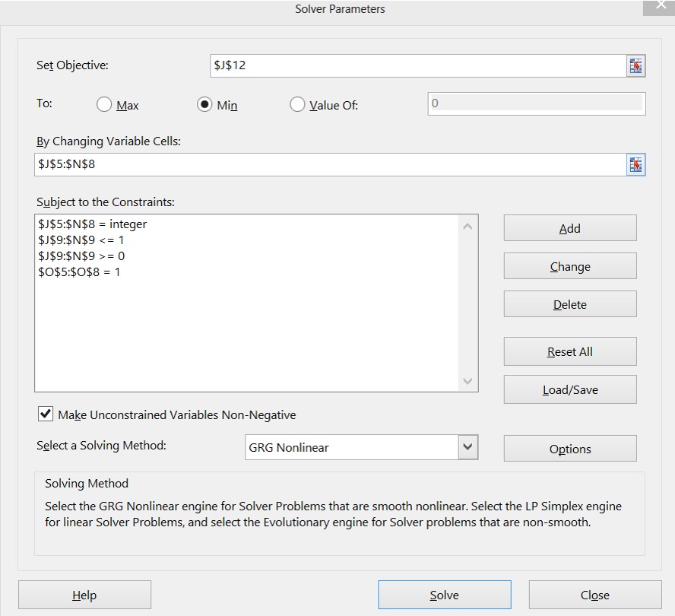Click the Close button at the bottom

coord(595,595)
